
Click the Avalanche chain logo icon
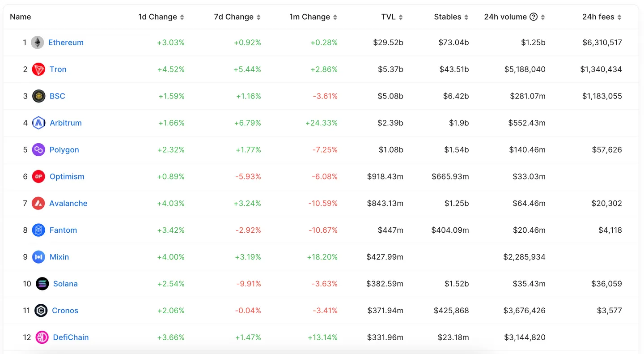pos(38,204)
